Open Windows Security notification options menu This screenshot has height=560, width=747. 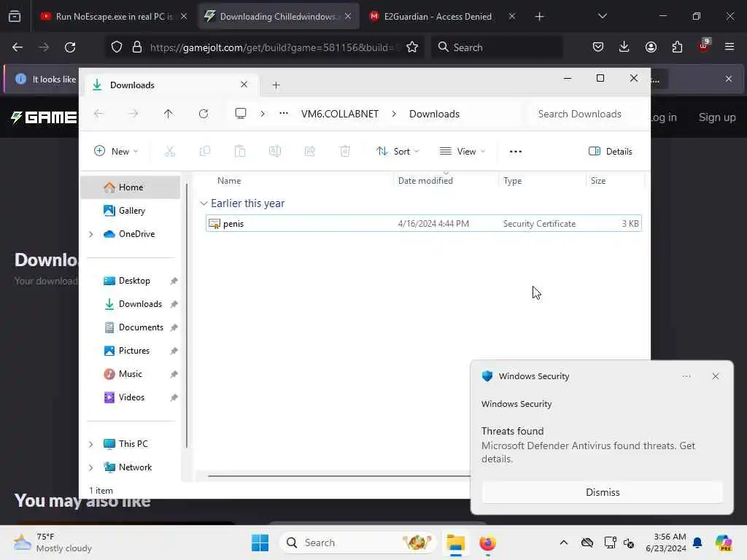click(x=686, y=376)
